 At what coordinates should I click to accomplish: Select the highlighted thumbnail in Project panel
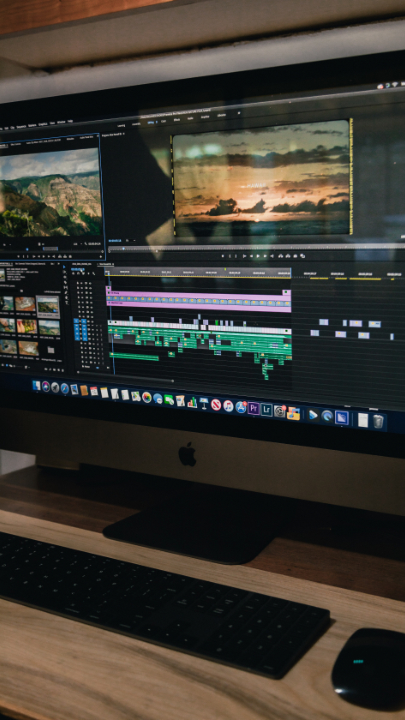pos(48,307)
